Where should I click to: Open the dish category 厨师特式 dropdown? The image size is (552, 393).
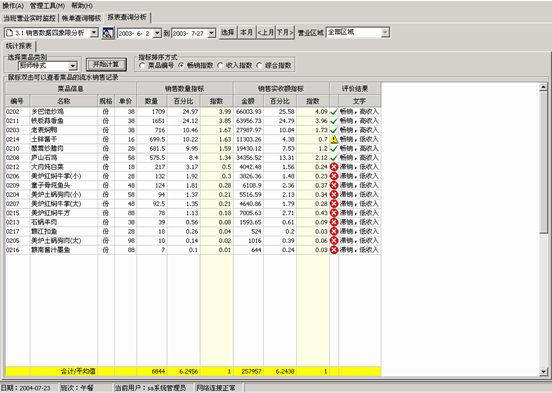(x=73, y=66)
